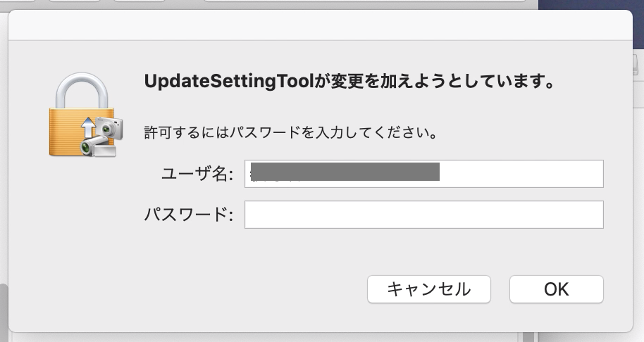Confirm the dialog with OK button

pyautogui.click(x=556, y=289)
